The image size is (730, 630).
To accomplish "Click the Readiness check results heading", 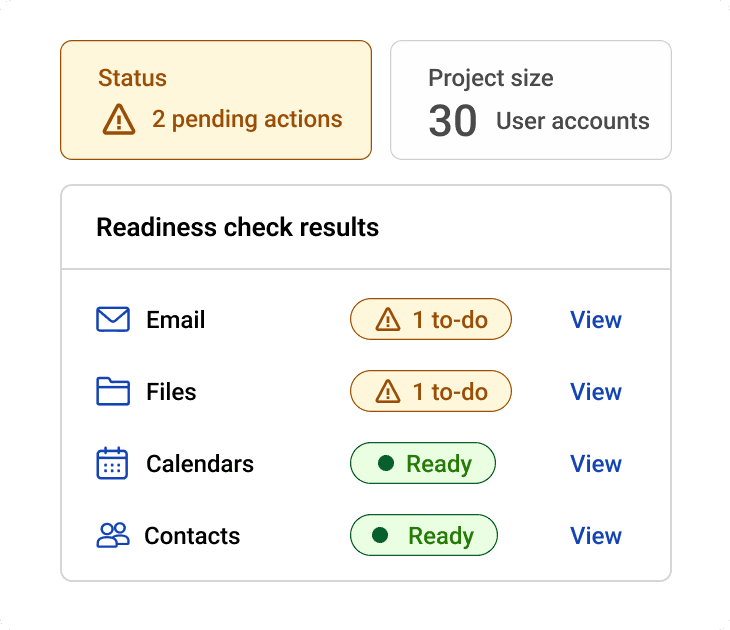I will pyautogui.click(x=237, y=227).
